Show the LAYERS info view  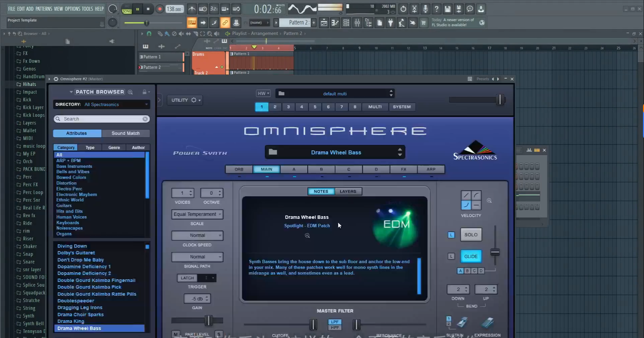[x=348, y=191]
